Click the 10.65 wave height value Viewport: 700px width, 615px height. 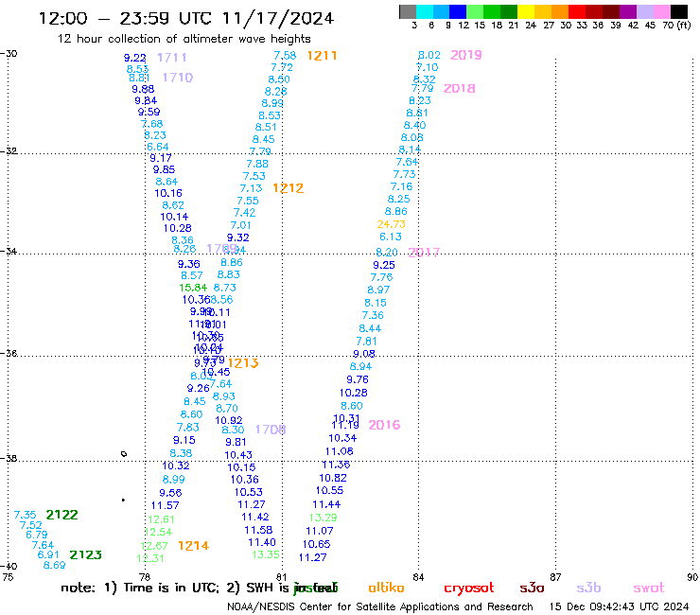coord(317,544)
